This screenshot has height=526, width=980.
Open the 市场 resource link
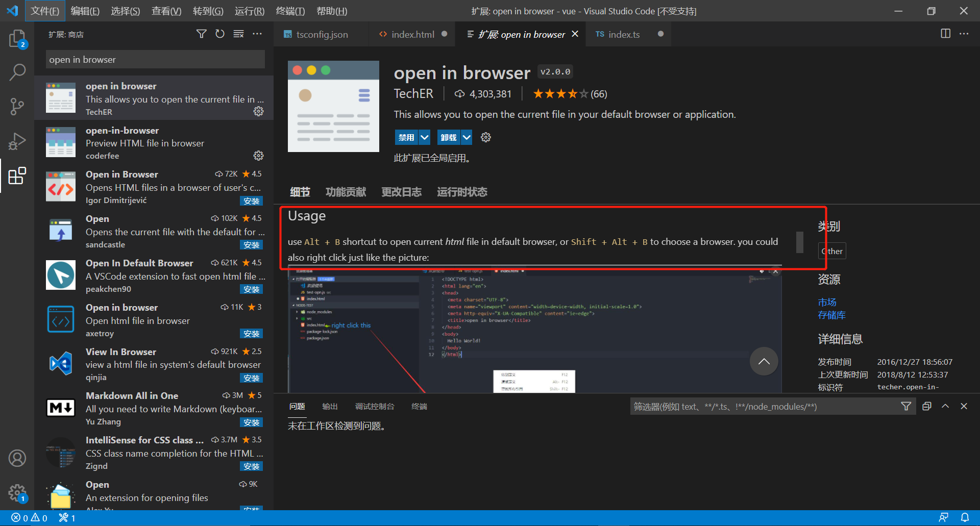tap(827, 302)
